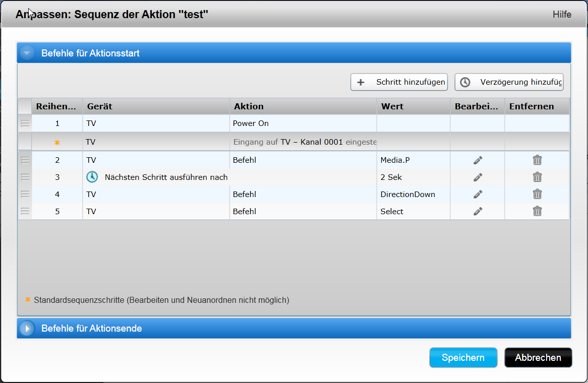Edit the Media.P command row
Viewport: 588px width, 383px height.
(478, 160)
